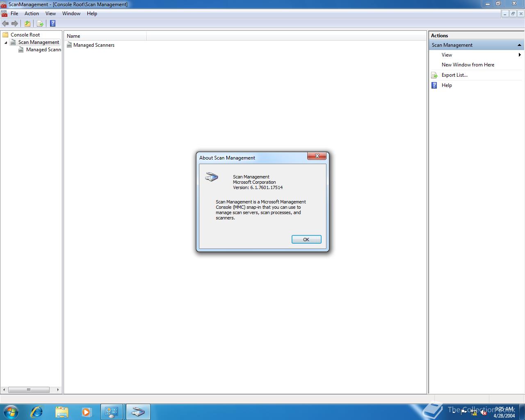525x420 pixels.
Task: Click the taskbar clock showing 4/28/2004
Action: click(504, 412)
